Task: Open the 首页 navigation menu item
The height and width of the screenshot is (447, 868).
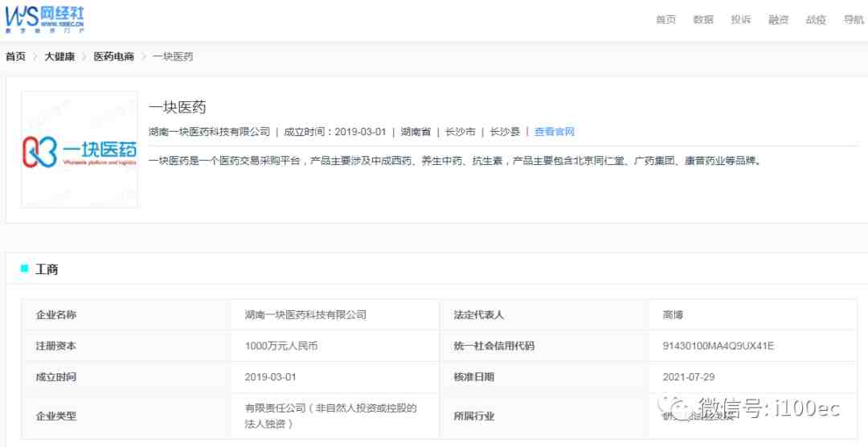Action: tap(665, 20)
